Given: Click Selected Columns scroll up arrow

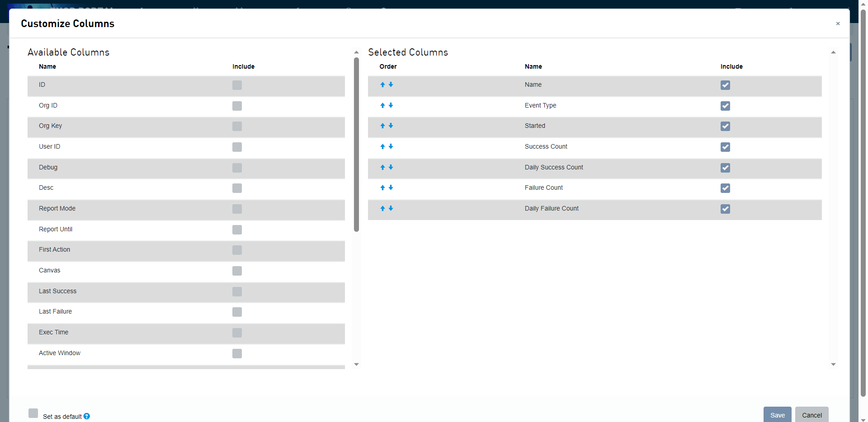Looking at the screenshot, I should tap(833, 52).
